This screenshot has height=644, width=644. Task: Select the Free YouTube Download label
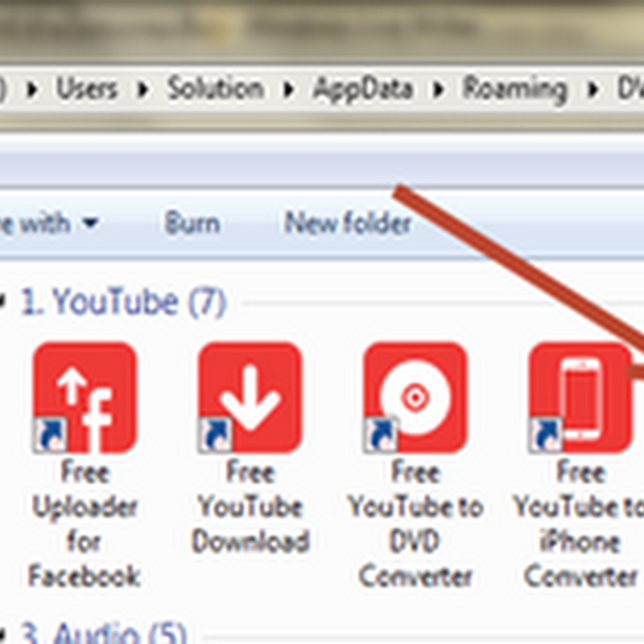coord(250,506)
